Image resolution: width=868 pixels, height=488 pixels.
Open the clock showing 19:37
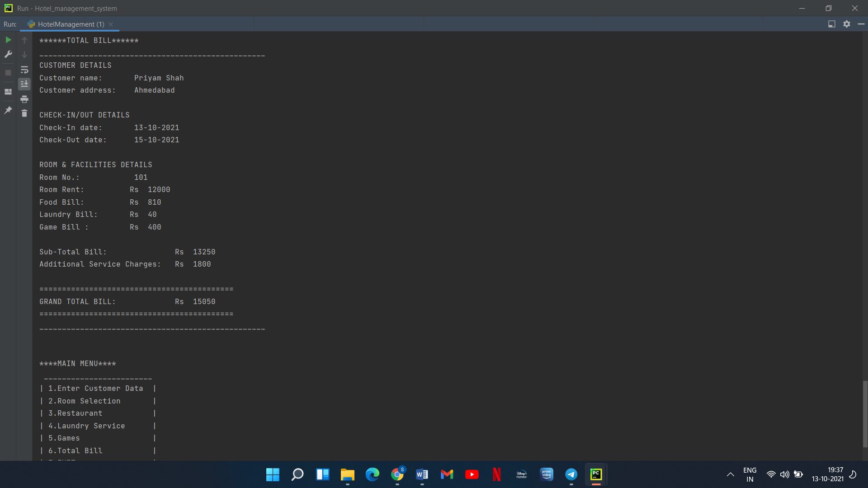(828, 474)
